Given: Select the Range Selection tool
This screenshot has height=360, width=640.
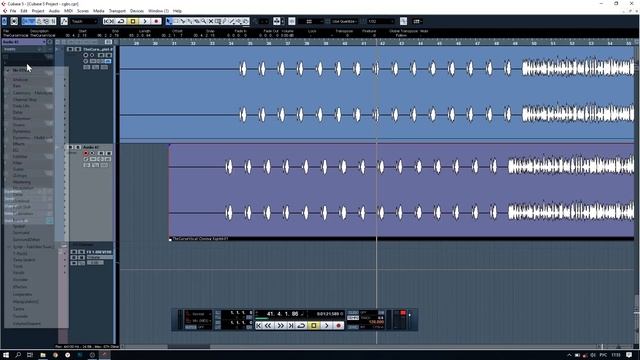Looking at the screenshot, I should click(x=176, y=21).
